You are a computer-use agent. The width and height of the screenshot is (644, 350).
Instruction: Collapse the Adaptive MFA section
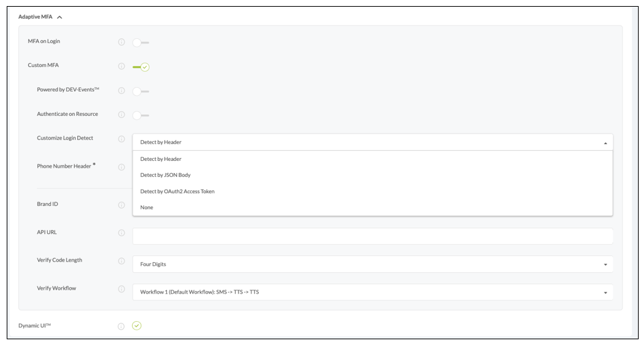pyautogui.click(x=60, y=17)
